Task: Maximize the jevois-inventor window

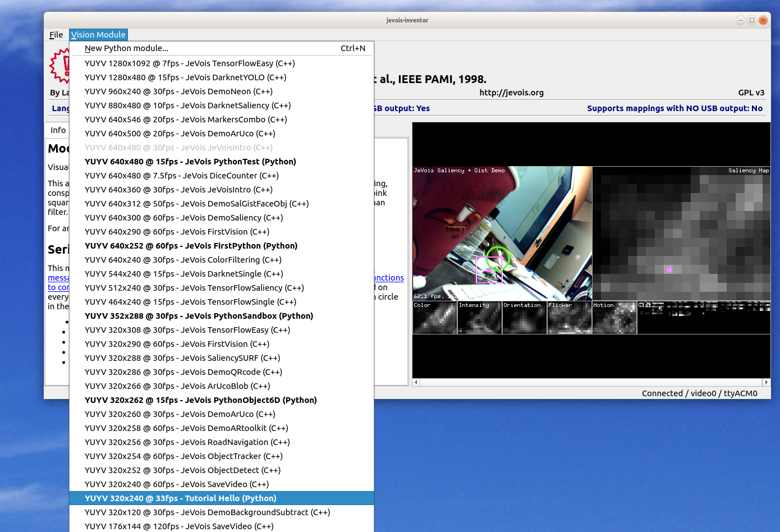Action: (752, 20)
